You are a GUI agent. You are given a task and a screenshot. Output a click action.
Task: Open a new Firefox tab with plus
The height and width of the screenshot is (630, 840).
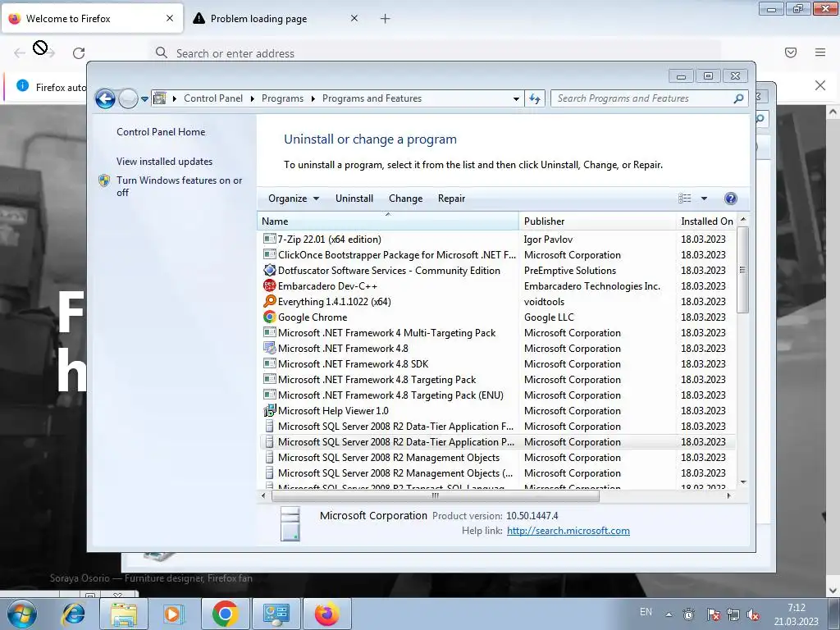tap(386, 19)
